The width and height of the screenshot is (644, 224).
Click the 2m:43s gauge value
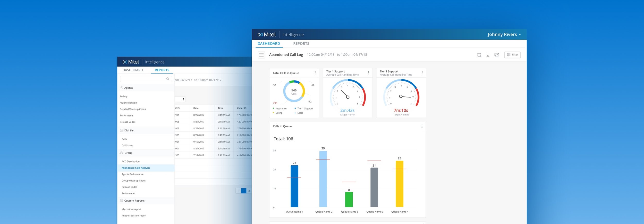347,110
